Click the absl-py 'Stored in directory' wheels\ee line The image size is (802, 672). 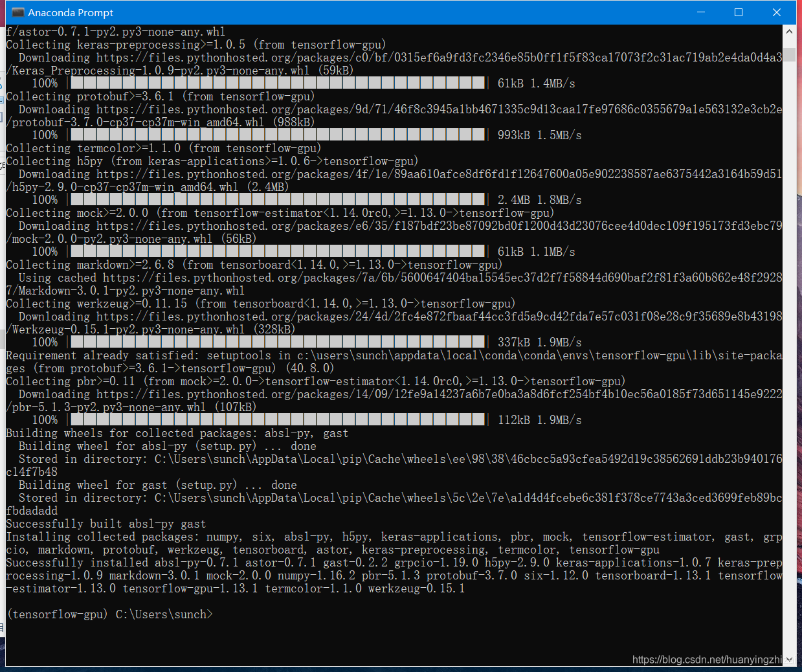click(400, 459)
